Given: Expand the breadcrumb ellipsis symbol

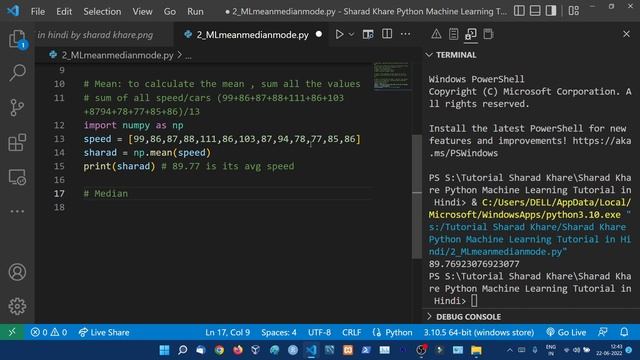Looking at the screenshot, I should coord(188,56).
